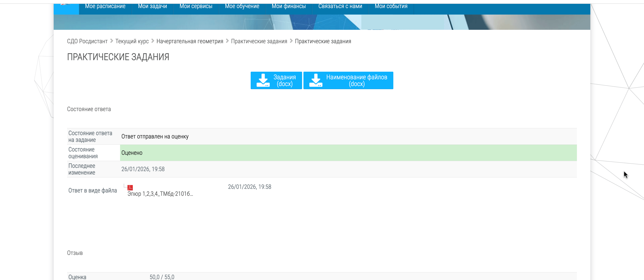The width and height of the screenshot is (644, 280).
Task: Open the Мои задачи menu item
Action: 152,6
